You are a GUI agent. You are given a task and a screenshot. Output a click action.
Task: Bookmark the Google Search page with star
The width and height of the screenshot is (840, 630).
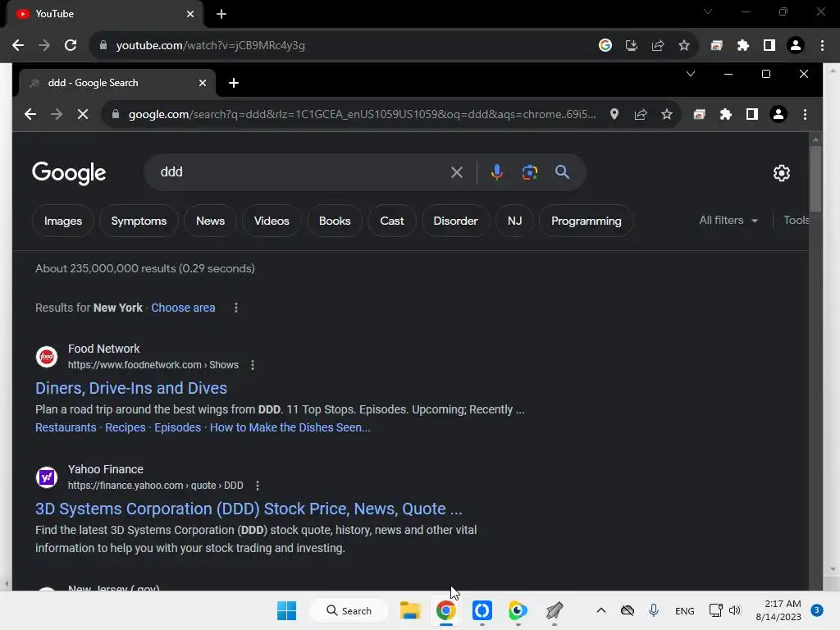tap(666, 114)
